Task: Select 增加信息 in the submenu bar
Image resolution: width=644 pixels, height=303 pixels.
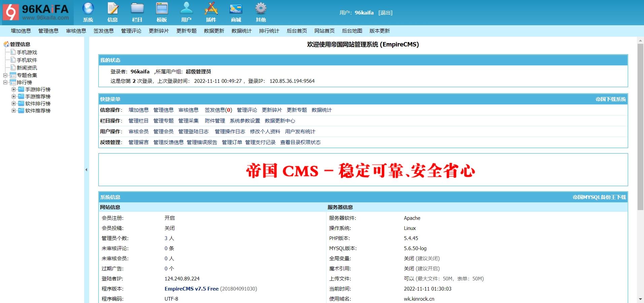Action: (21, 31)
